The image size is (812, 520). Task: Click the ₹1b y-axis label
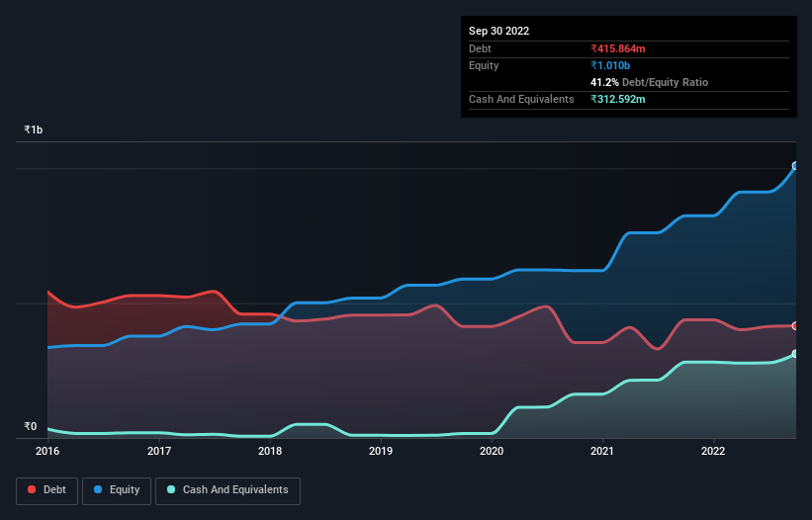[34, 130]
